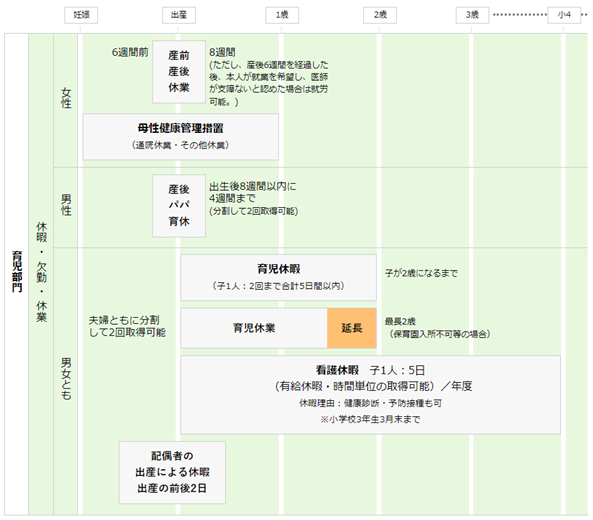This screenshot has width=593, height=520.
Task: Select the 2歳 timeline label
Action: tap(380, 15)
